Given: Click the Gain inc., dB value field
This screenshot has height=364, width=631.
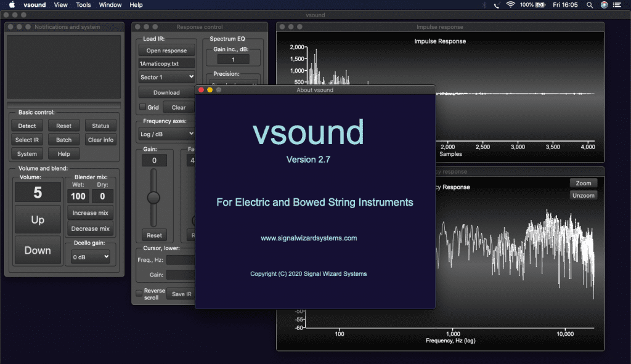Looking at the screenshot, I should [x=233, y=60].
